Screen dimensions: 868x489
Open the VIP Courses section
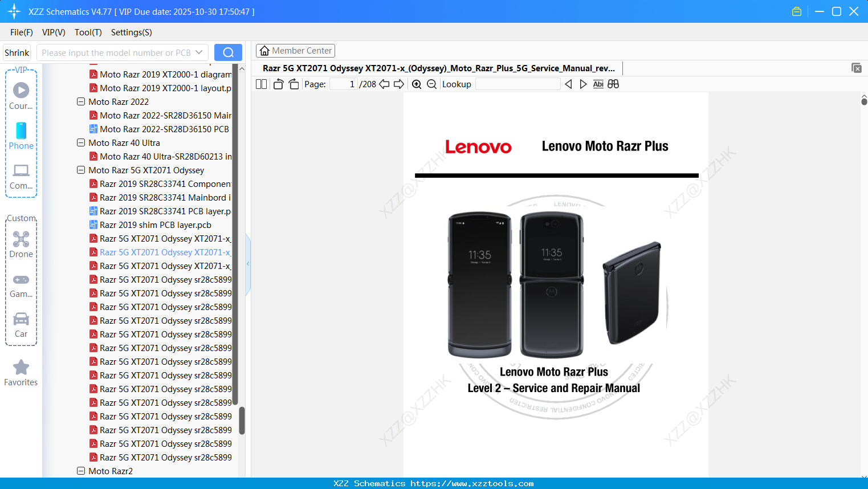pos(21,96)
